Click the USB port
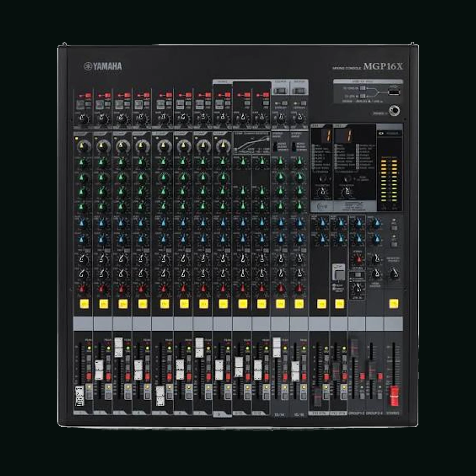 click(x=394, y=92)
